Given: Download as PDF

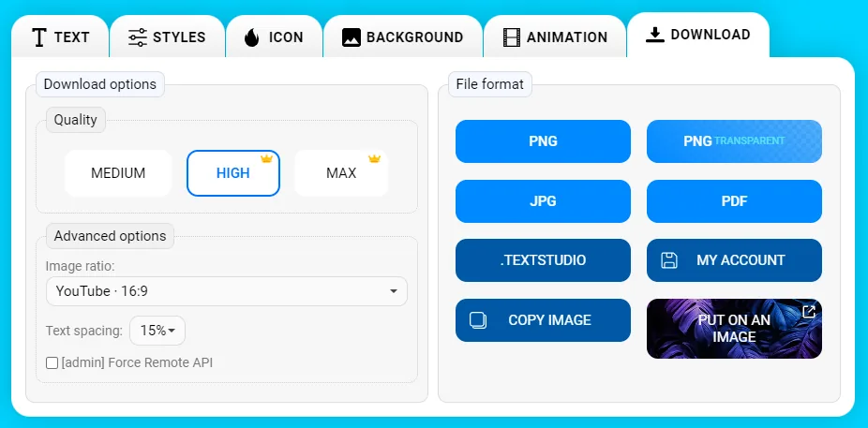Looking at the screenshot, I should 734,201.
